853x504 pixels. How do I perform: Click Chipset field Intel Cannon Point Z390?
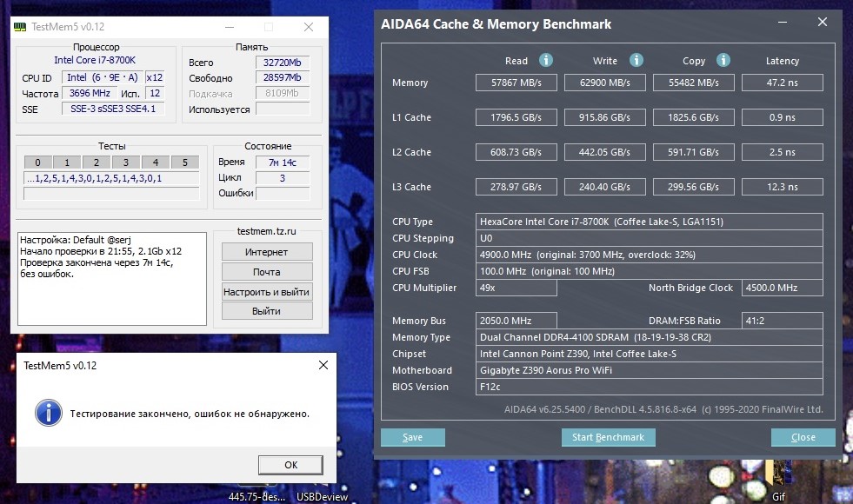pyautogui.click(x=649, y=354)
